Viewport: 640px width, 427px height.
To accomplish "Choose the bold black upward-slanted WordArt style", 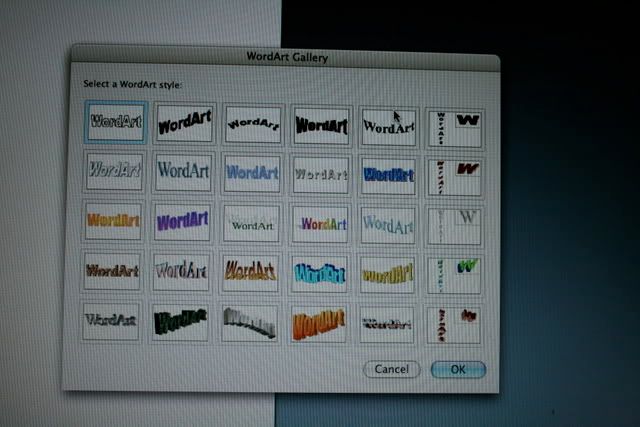I will point(184,123).
